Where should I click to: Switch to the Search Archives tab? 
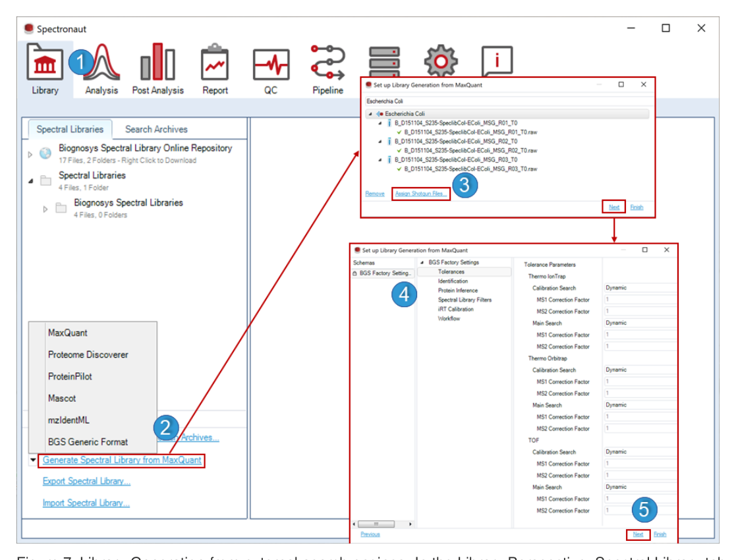point(156,129)
